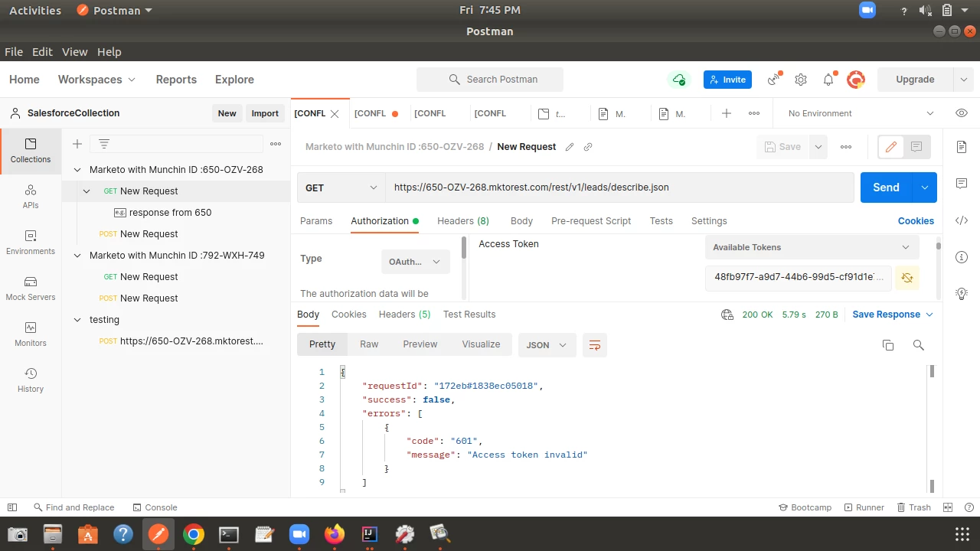
Task: Open the 'response from 650' example
Action: (x=170, y=213)
